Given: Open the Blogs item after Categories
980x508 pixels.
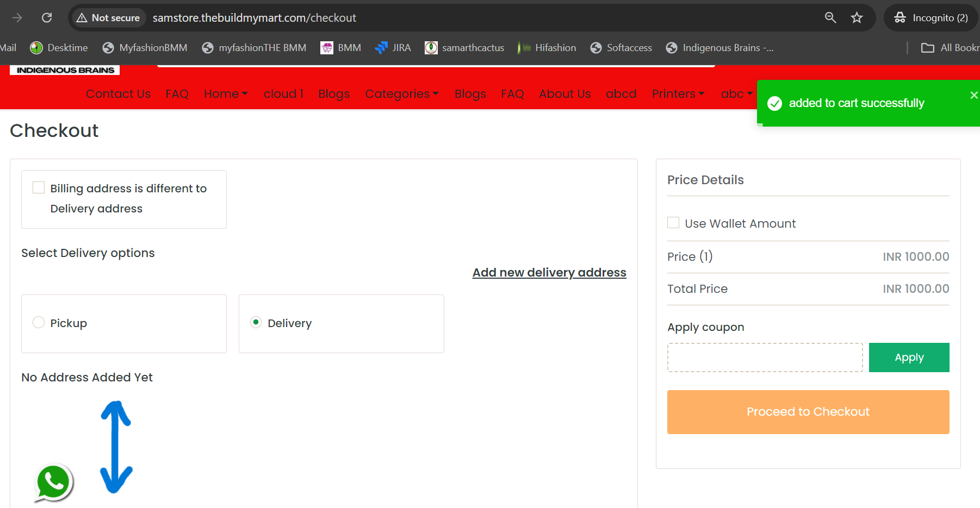Looking at the screenshot, I should coord(470,94).
